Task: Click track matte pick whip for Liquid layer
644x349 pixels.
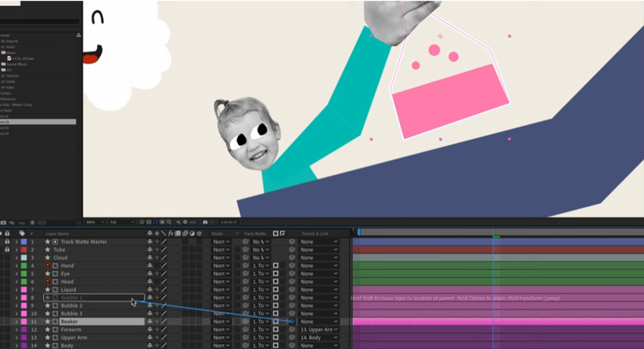Action: (245, 289)
